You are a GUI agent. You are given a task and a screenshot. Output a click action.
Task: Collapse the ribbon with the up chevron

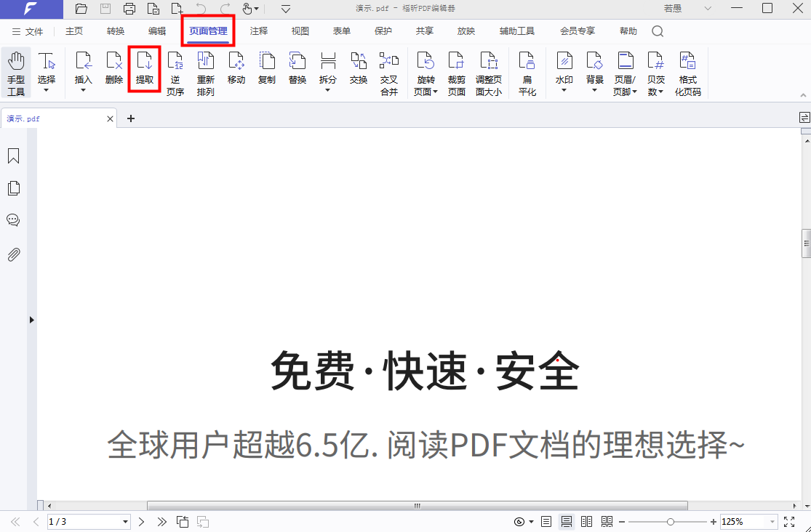point(803,95)
